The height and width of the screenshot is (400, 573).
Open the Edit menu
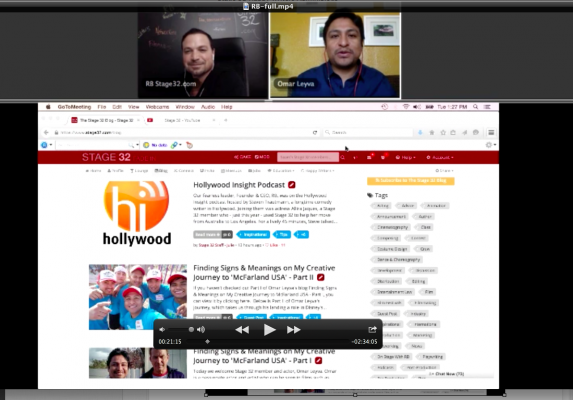pyautogui.click(x=117, y=107)
